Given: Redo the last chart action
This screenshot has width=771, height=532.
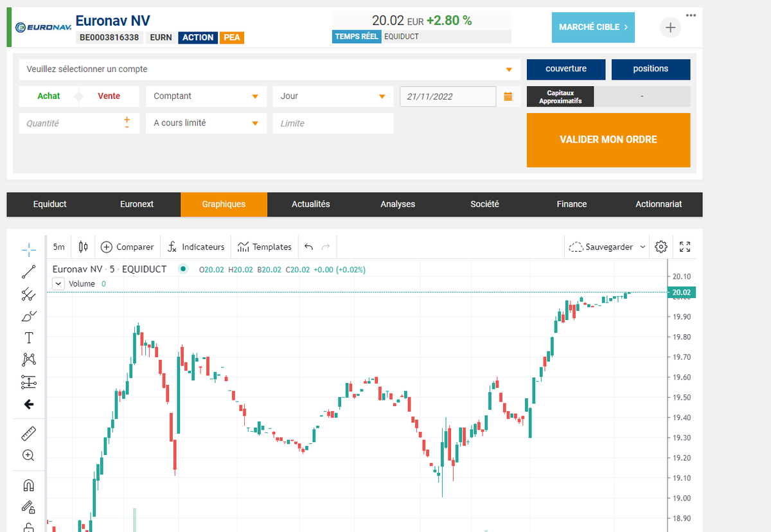Looking at the screenshot, I should click(x=326, y=247).
